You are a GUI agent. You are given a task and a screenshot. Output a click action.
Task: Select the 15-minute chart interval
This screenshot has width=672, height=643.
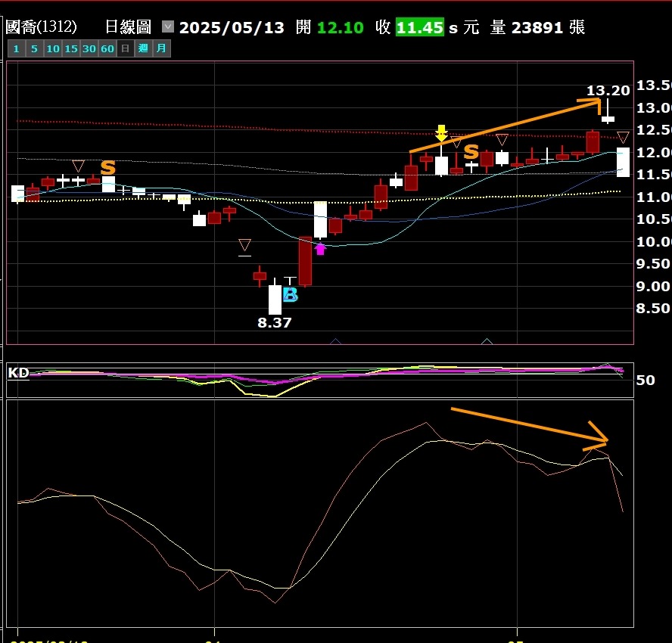[70, 49]
